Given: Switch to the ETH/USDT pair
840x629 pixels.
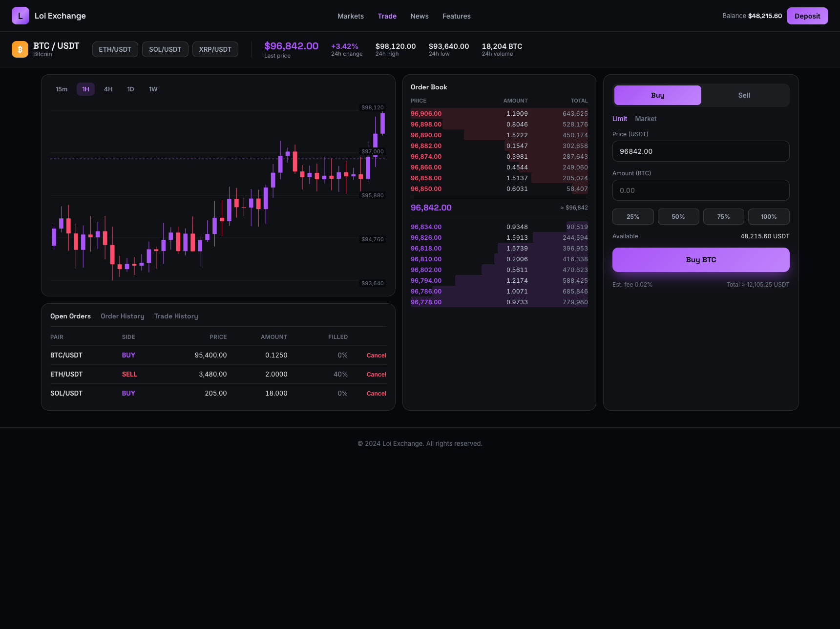Looking at the screenshot, I should pyautogui.click(x=115, y=49).
